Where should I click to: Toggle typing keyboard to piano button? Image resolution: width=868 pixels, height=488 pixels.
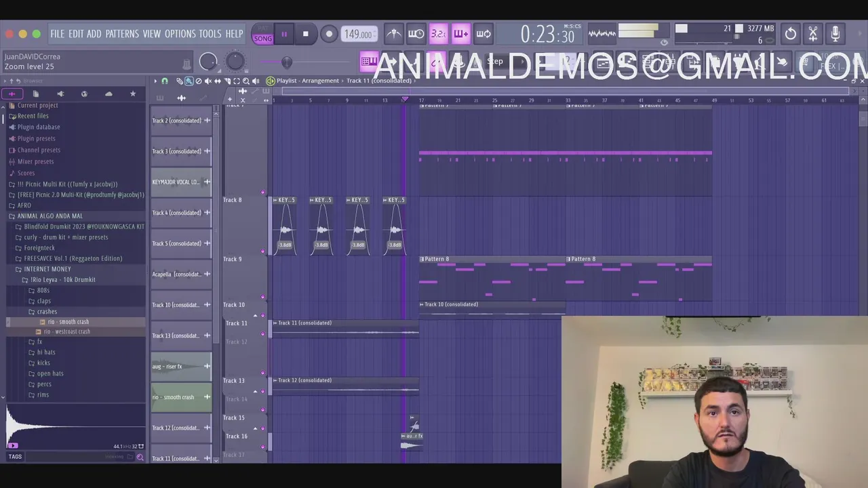(370, 61)
